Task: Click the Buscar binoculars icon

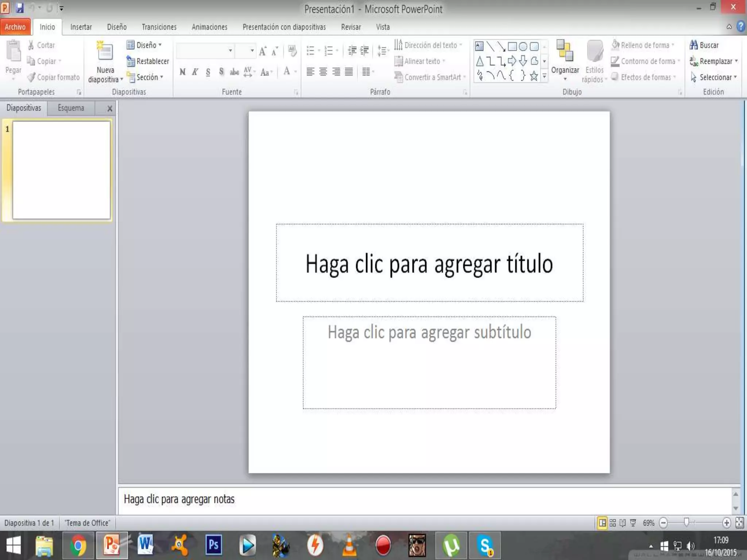Action: (x=694, y=45)
